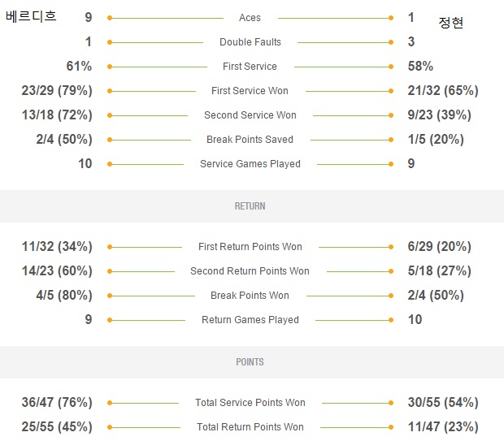Click right orange dot beside Break Points Saved
Image resolution: width=504 pixels, height=441 pixels.
point(391,140)
